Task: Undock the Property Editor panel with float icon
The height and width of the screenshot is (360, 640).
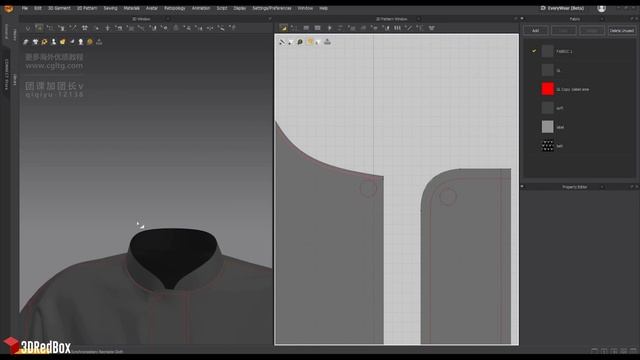Action: coord(631,187)
